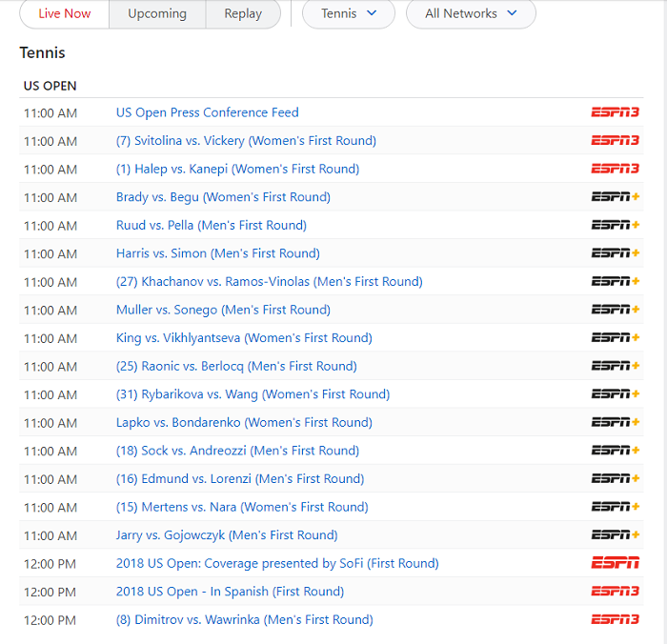Click ESPN+ logo on Muller vs. Sonego row
Screen dimensions: 667x644
(616, 310)
